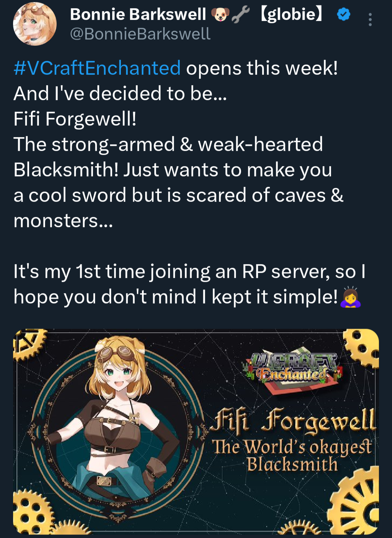The image size is (392, 538).
Task: Click the 'Fifi Forgewell' title text in image
Action: [293, 421]
